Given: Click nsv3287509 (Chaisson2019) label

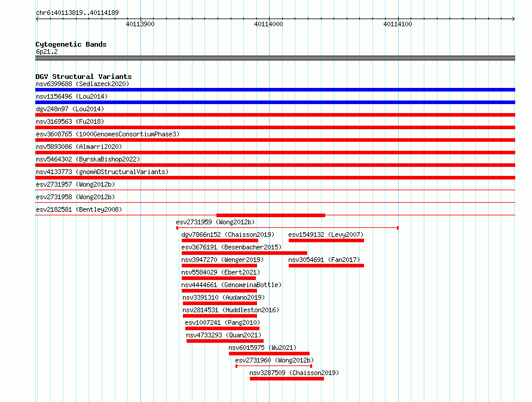Looking at the screenshot, I should pyautogui.click(x=294, y=373).
